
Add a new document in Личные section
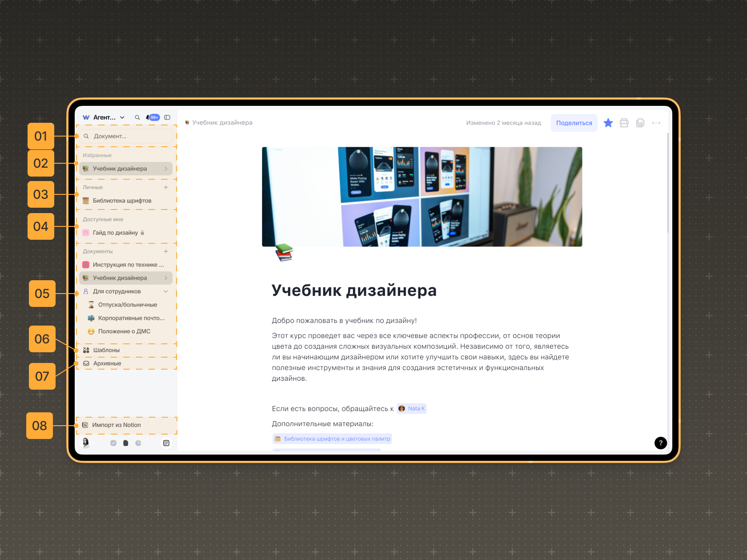click(x=166, y=187)
